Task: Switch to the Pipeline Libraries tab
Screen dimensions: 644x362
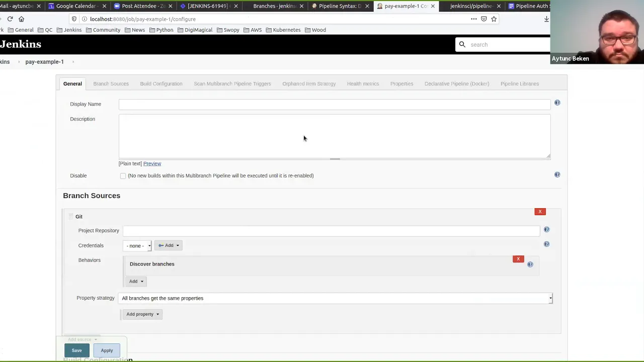Action: (x=520, y=83)
